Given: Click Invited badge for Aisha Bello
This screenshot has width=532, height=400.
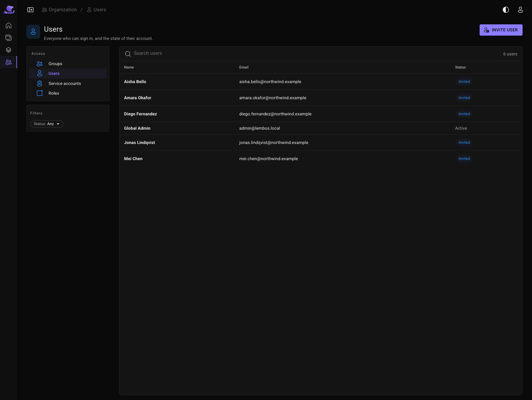Looking at the screenshot, I should tap(464, 82).
